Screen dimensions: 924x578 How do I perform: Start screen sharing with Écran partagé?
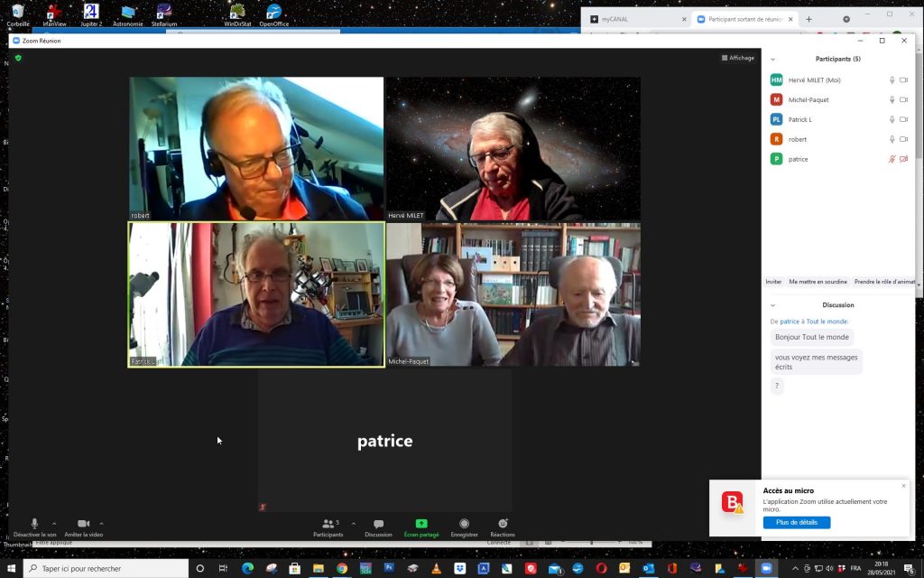(x=421, y=527)
